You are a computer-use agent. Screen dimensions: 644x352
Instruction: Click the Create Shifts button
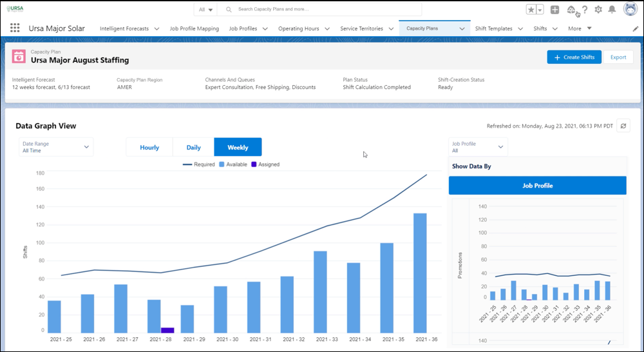pos(574,57)
